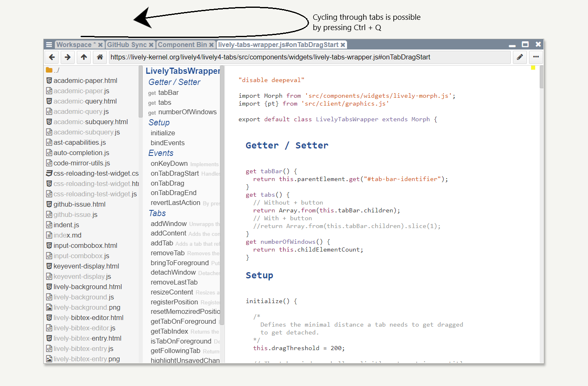
Task: Go up one directory level
Action: click(x=84, y=57)
